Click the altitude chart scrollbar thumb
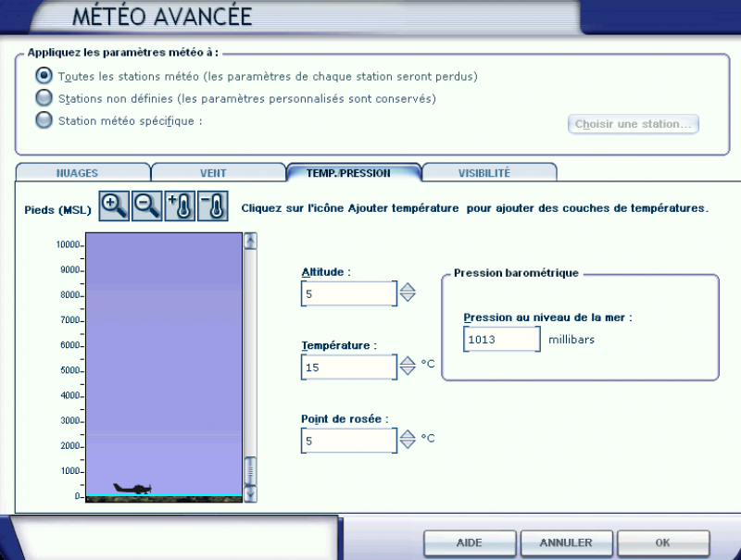Viewport: 741px width, 560px height. click(x=249, y=470)
